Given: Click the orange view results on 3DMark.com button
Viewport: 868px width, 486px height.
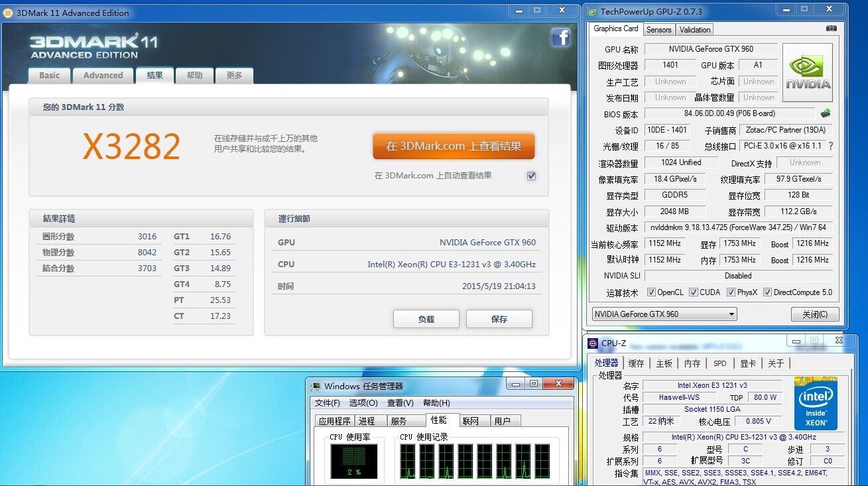Looking at the screenshot, I should [x=454, y=147].
